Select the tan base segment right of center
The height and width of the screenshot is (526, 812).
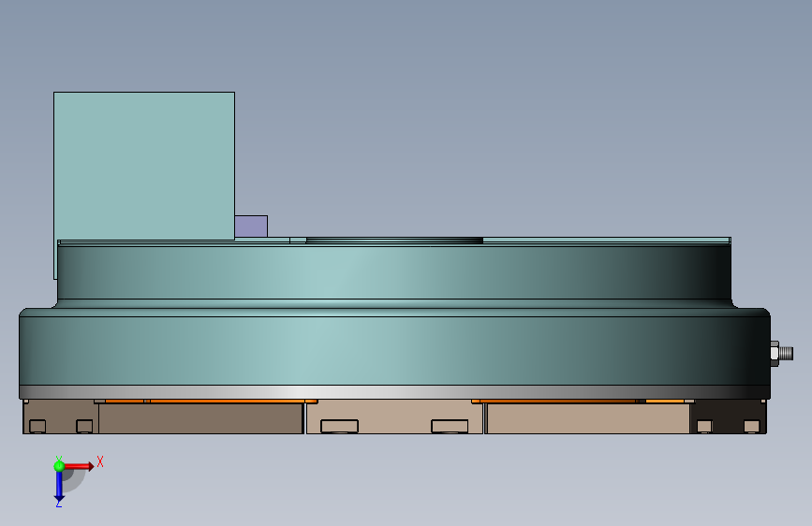point(588,418)
